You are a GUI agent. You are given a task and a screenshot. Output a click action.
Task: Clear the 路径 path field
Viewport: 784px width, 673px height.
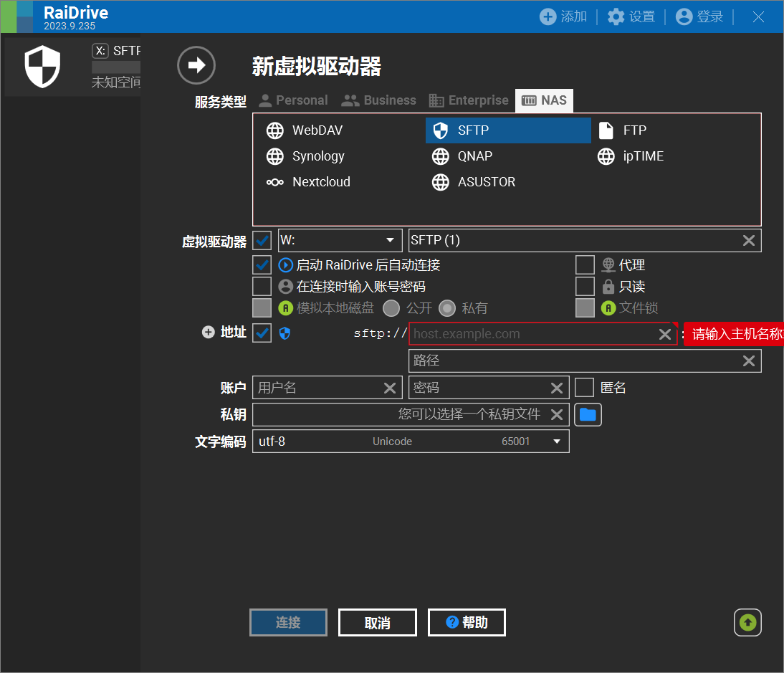click(748, 361)
